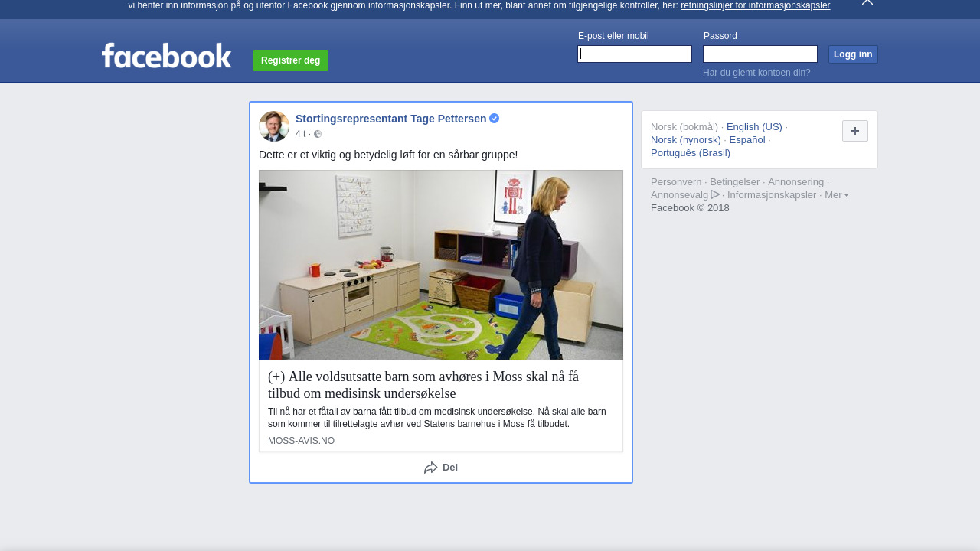
Task: Add more languages with plus button
Action: (x=855, y=131)
